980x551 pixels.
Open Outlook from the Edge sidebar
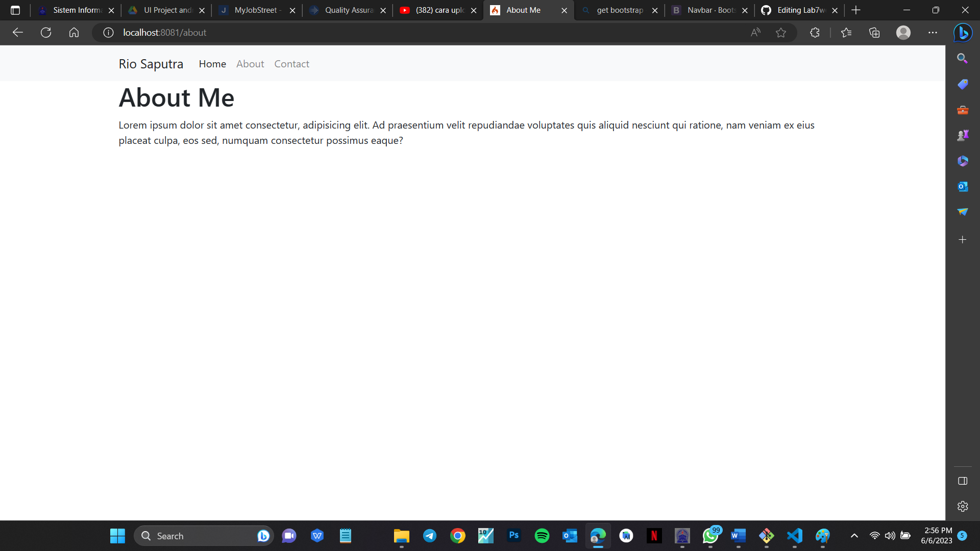point(963,187)
